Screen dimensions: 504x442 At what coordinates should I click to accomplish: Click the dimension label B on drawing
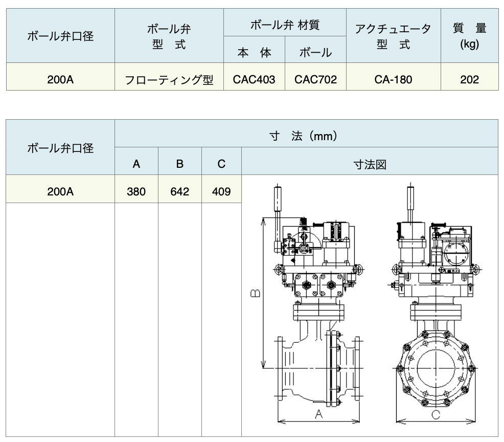point(255,293)
